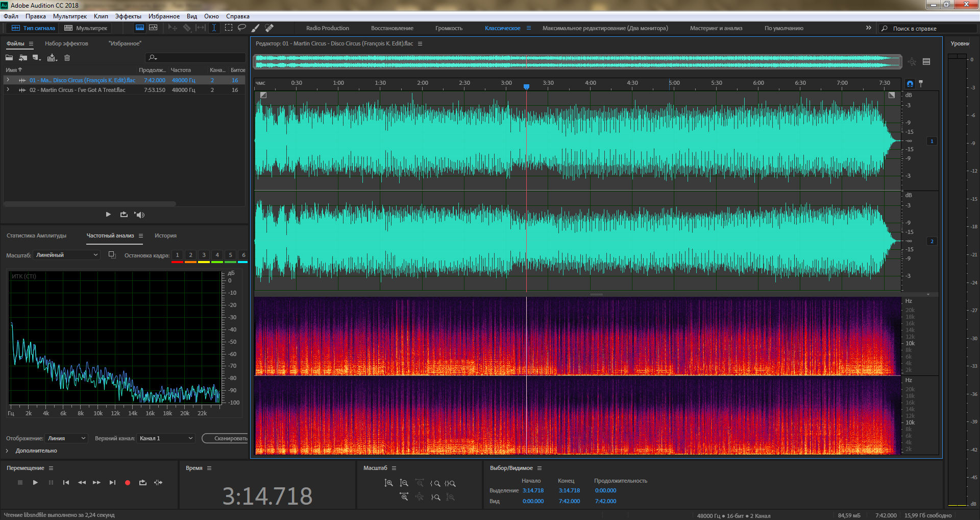Select 02 - Martin Circus - I've Got A Treat.flac
The height and width of the screenshot is (520, 980).
point(77,90)
